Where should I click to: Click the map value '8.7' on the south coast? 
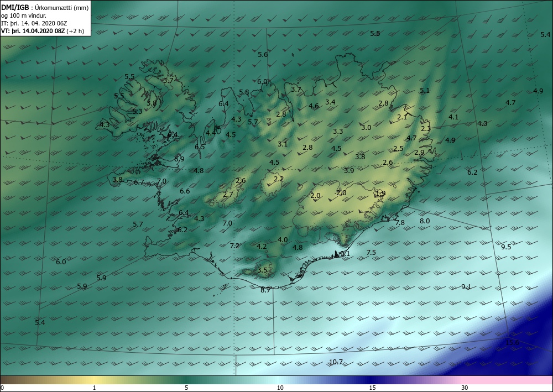pos(265,290)
